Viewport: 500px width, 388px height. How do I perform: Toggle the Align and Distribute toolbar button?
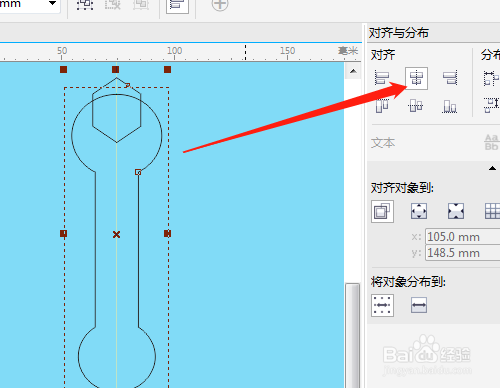click(x=177, y=5)
